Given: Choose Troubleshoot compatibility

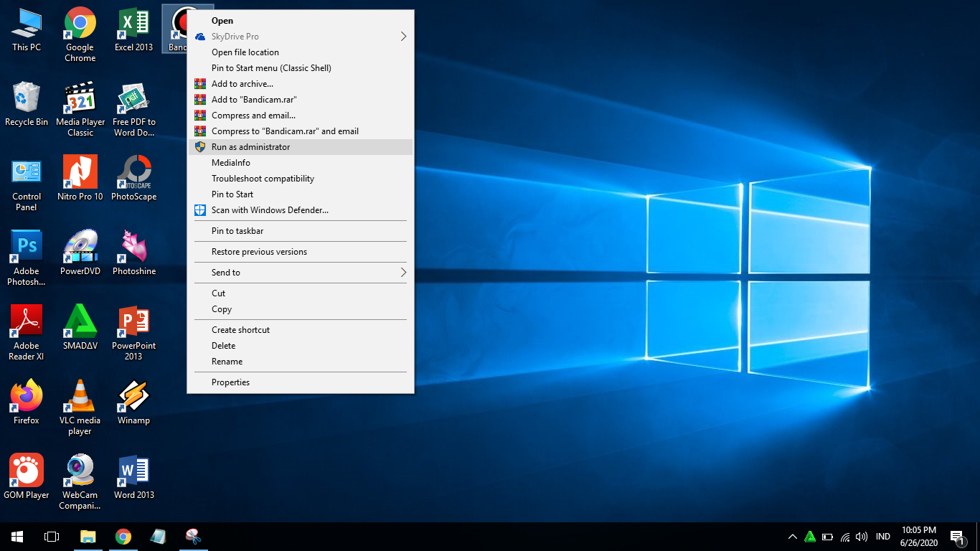Looking at the screenshot, I should pos(301,179).
